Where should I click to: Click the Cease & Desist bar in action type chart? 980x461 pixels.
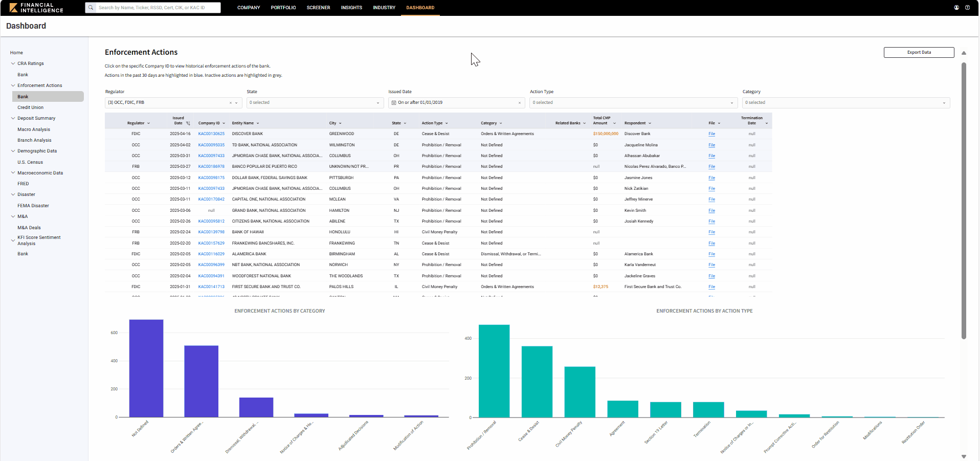pos(537,382)
